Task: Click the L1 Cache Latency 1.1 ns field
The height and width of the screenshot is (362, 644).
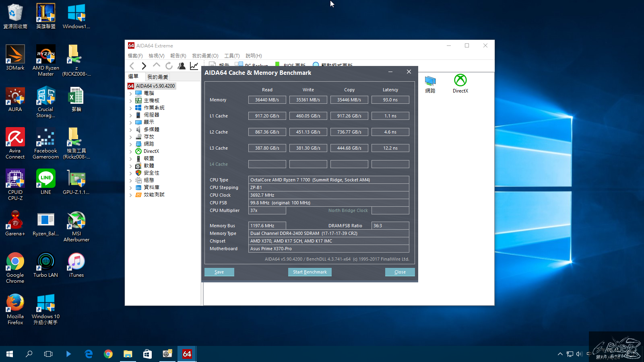Action: coord(390,116)
